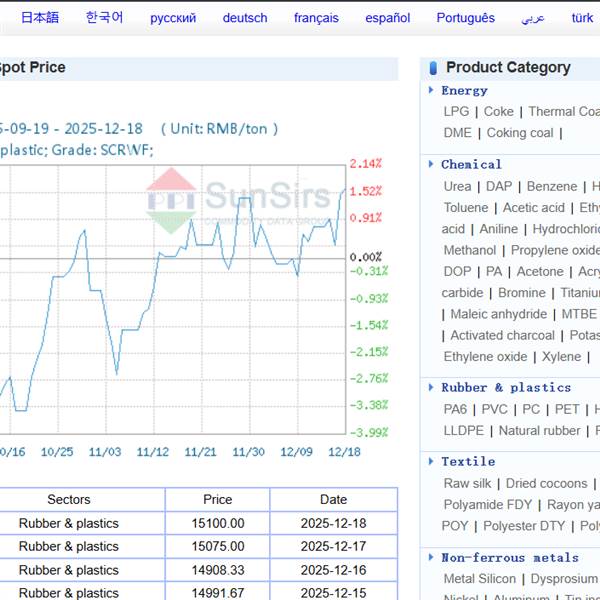Switch site language to deutsch
Viewport: 600px width, 600px height.
coord(245,18)
